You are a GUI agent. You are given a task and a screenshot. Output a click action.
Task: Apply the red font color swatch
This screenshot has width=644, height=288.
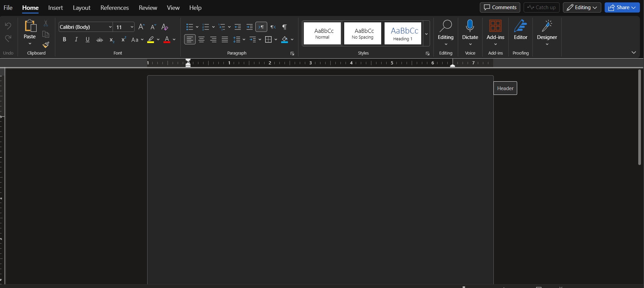tap(167, 40)
